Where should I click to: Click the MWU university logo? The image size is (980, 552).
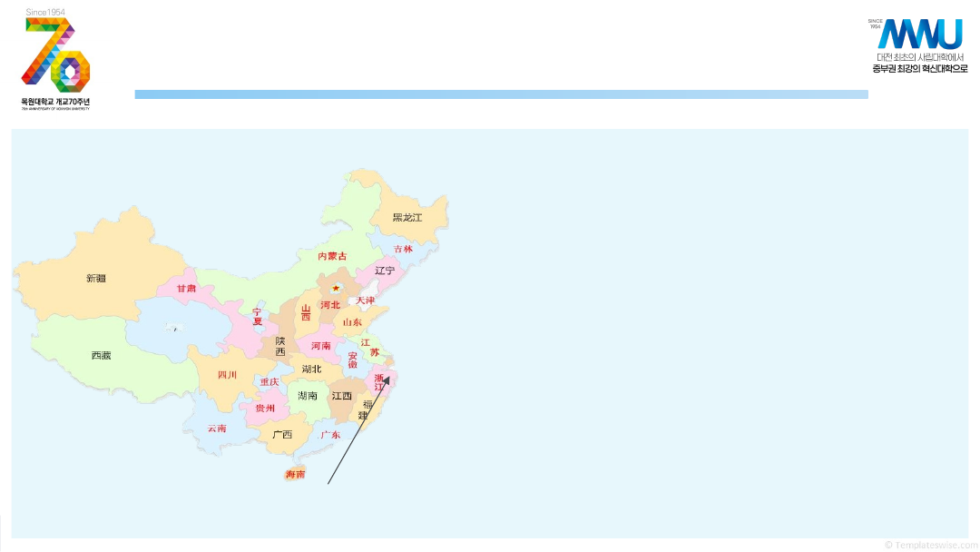[919, 34]
